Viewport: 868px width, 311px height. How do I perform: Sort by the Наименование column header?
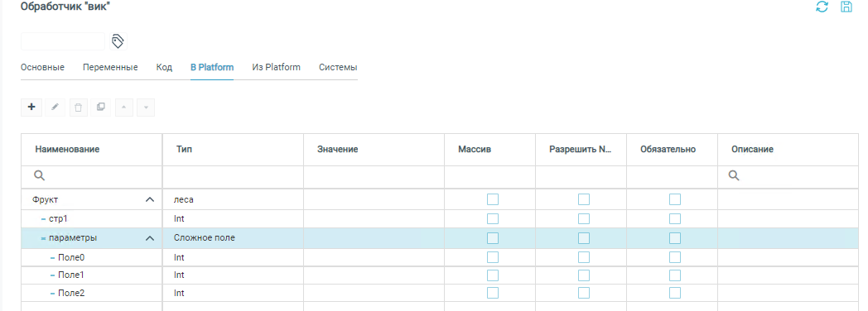click(68, 149)
